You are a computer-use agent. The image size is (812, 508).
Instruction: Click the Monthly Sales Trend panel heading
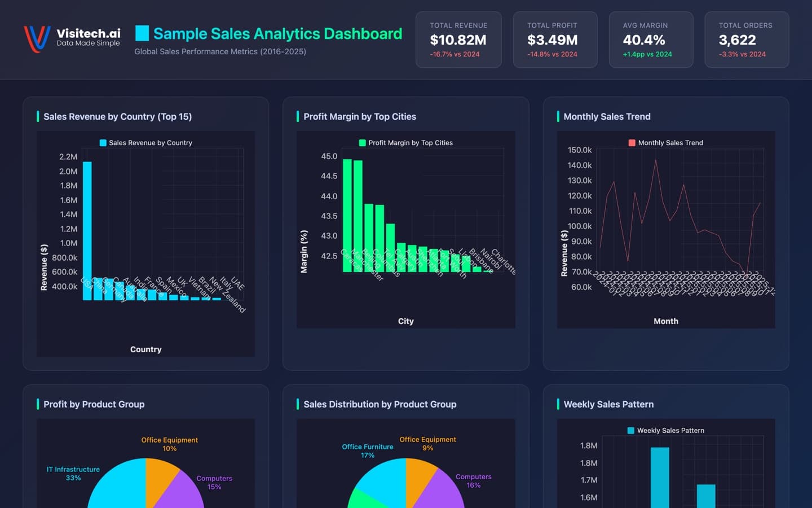click(607, 117)
